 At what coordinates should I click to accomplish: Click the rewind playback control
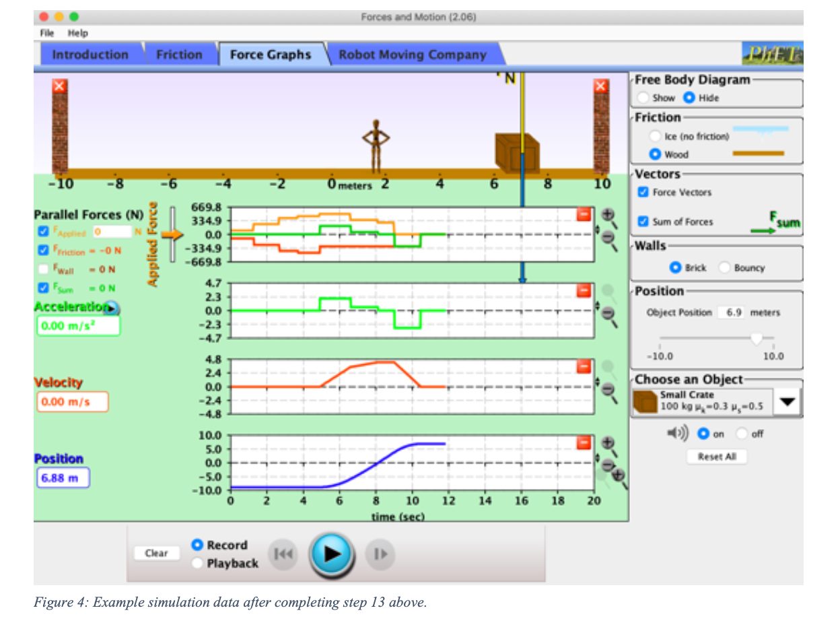[282, 554]
